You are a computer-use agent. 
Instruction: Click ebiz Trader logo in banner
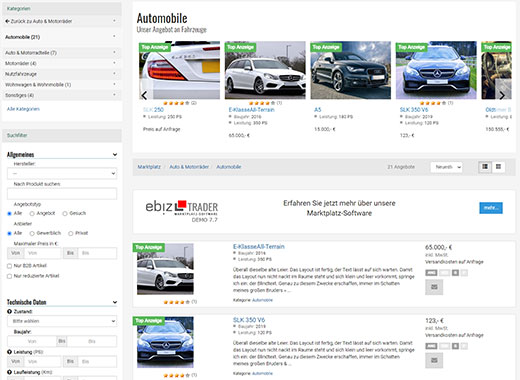point(182,211)
